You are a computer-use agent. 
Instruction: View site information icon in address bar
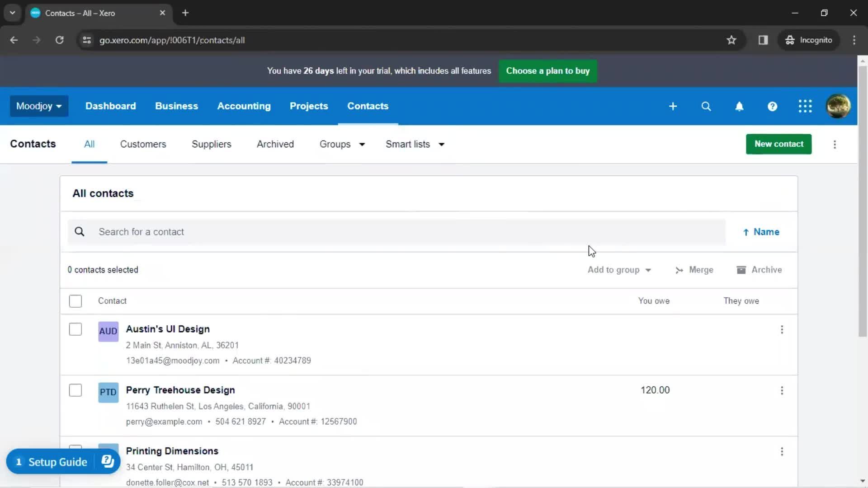click(87, 40)
